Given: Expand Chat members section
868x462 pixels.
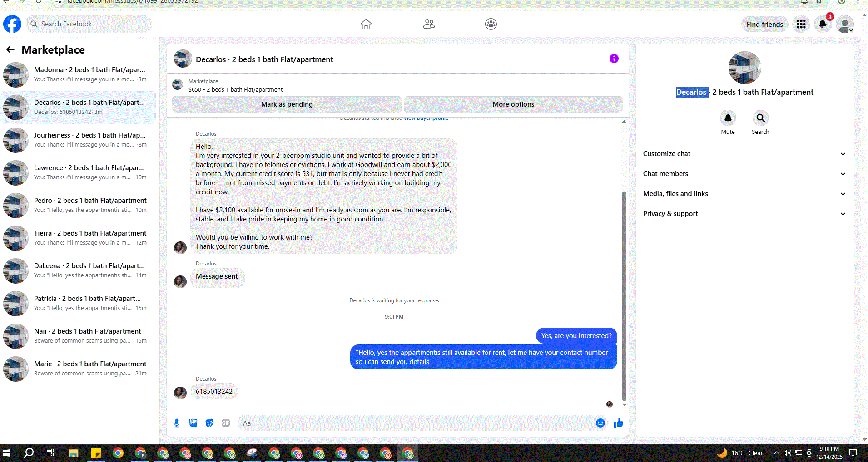Looking at the screenshot, I should tap(744, 174).
